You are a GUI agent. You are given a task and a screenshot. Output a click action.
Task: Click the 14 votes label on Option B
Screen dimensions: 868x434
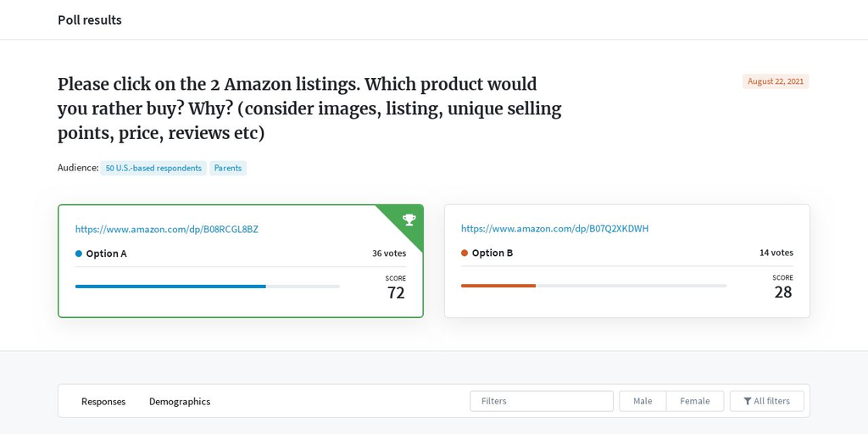tap(776, 253)
